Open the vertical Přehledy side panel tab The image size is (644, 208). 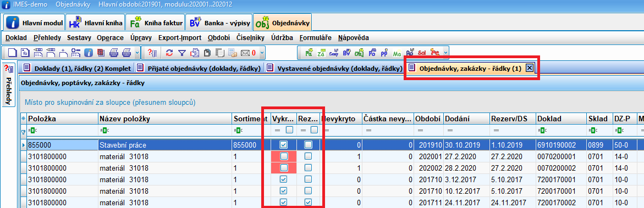(x=9, y=85)
